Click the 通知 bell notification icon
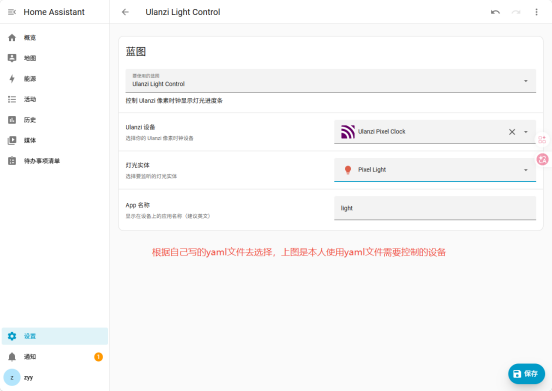 pos(12,357)
